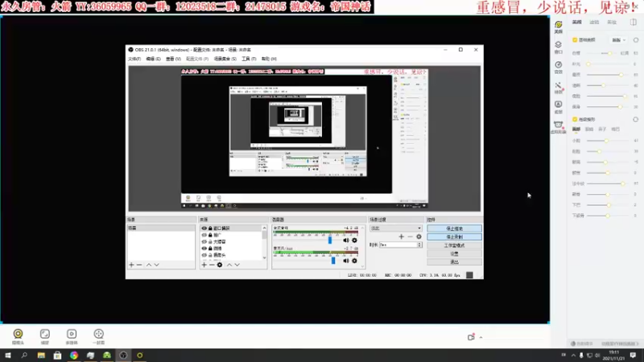The height and width of the screenshot is (362, 644).
Task: Switch to 眼睛 eyes sub-tab under 高级塑形
Action: click(x=589, y=130)
